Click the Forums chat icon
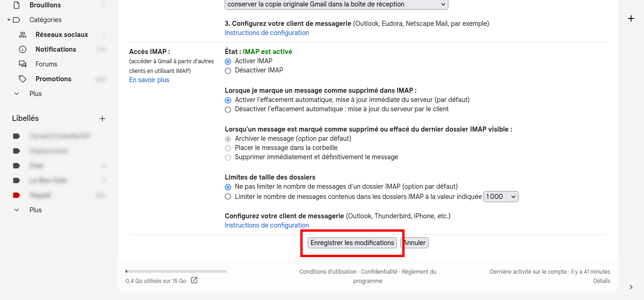The height and width of the screenshot is (300, 644). coord(22,64)
